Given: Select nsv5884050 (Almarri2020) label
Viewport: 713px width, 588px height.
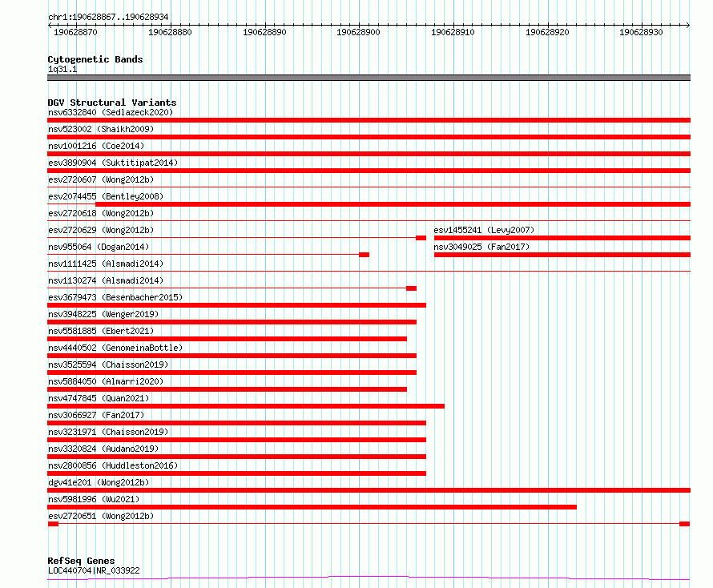Looking at the screenshot, I should coord(106,381).
